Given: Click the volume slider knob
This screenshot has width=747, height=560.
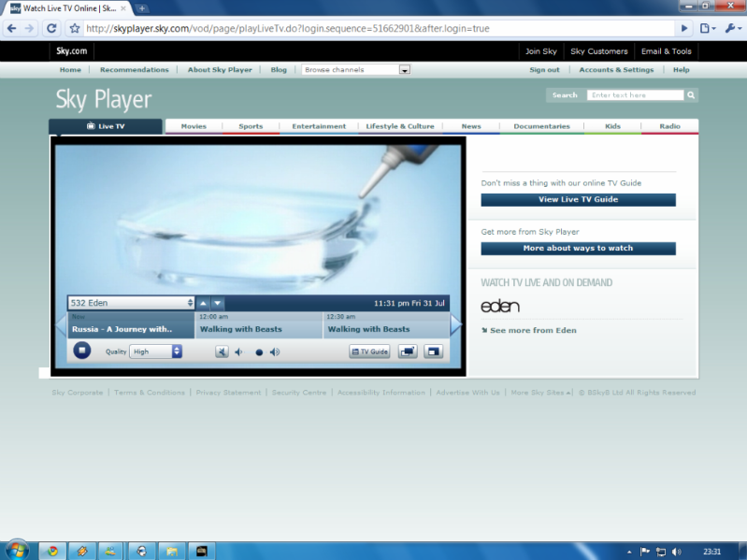Looking at the screenshot, I should click(x=259, y=352).
